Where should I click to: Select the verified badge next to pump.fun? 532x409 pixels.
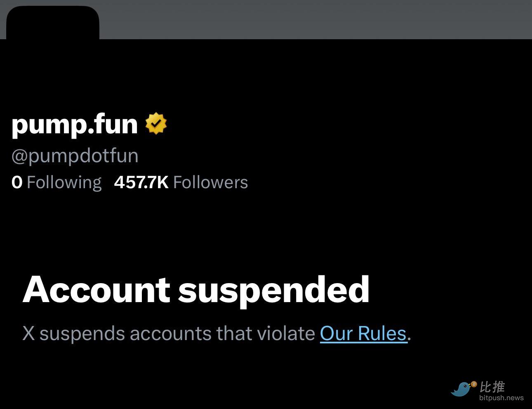click(157, 124)
